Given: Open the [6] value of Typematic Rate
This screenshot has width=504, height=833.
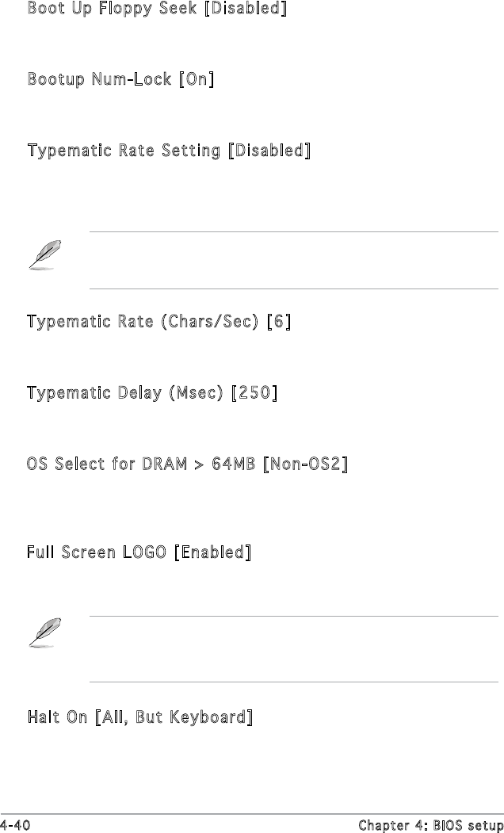Looking at the screenshot, I should coord(278,323).
